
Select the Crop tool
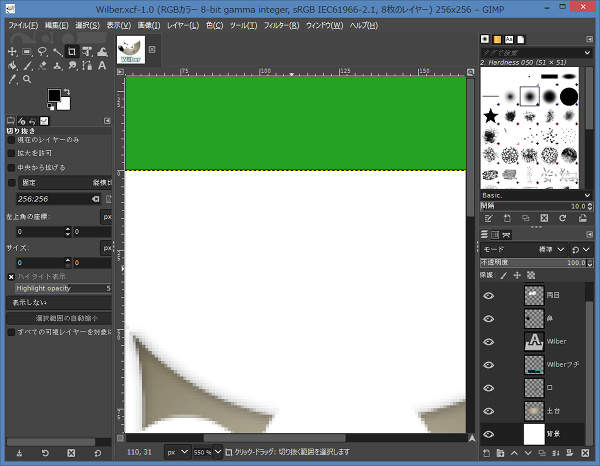72,51
